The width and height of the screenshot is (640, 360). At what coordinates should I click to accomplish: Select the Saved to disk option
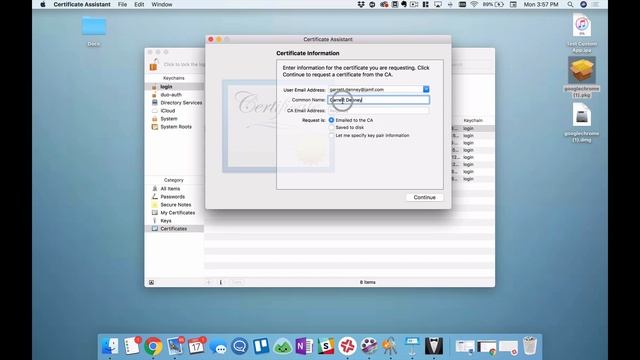(x=331, y=127)
